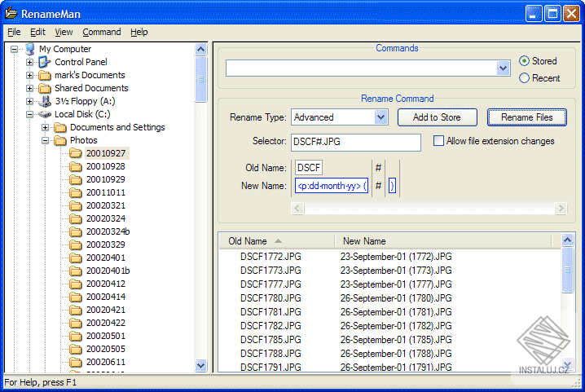Image resolution: width=585 pixels, height=392 pixels.
Task: Open the Rename Type dropdown
Action: pos(381,117)
